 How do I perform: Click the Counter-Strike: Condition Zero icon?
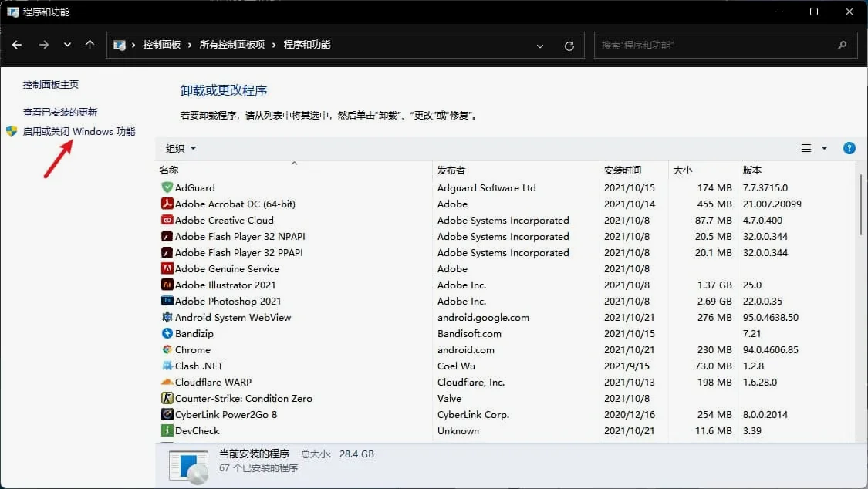coord(167,398)
